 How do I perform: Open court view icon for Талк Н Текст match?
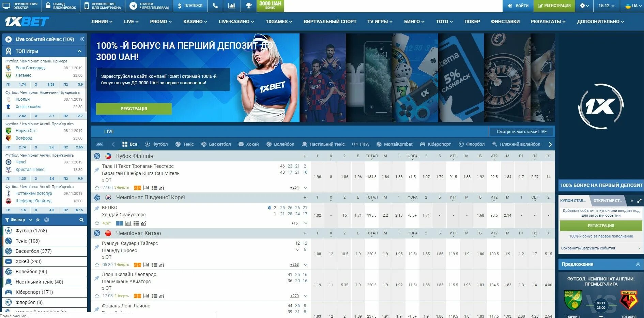pos(137,188)
